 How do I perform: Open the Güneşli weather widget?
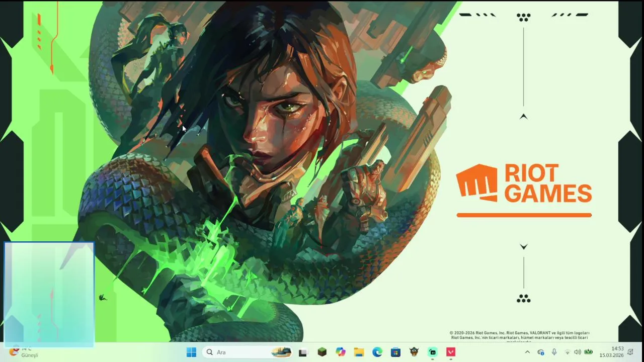(x=24, y=352)
